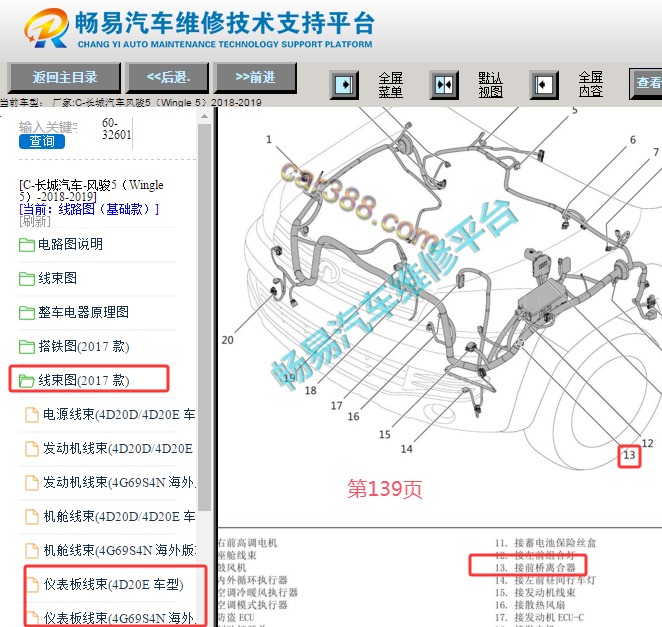Open the 当前：线路图（基础款） link
The width and height of the screenshot is (662, 627).
(x=89, y=209)
